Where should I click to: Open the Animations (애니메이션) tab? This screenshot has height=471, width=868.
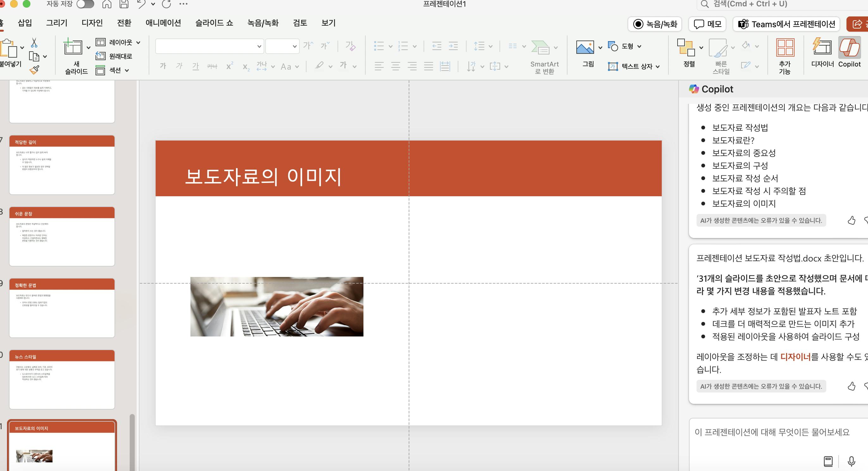(x=163, y=23)
